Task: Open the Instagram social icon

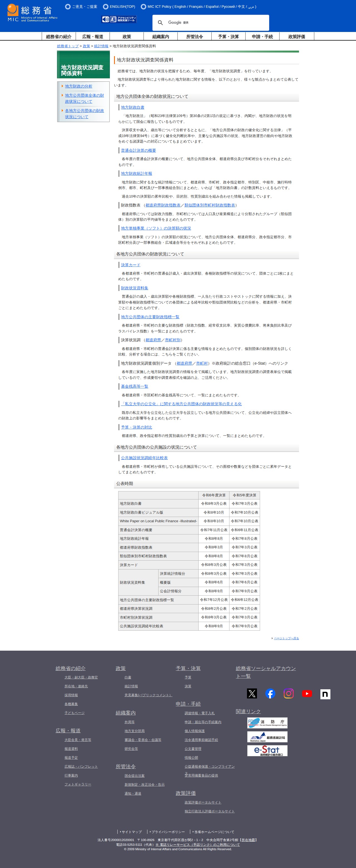Action: click(x=289, y=693)
